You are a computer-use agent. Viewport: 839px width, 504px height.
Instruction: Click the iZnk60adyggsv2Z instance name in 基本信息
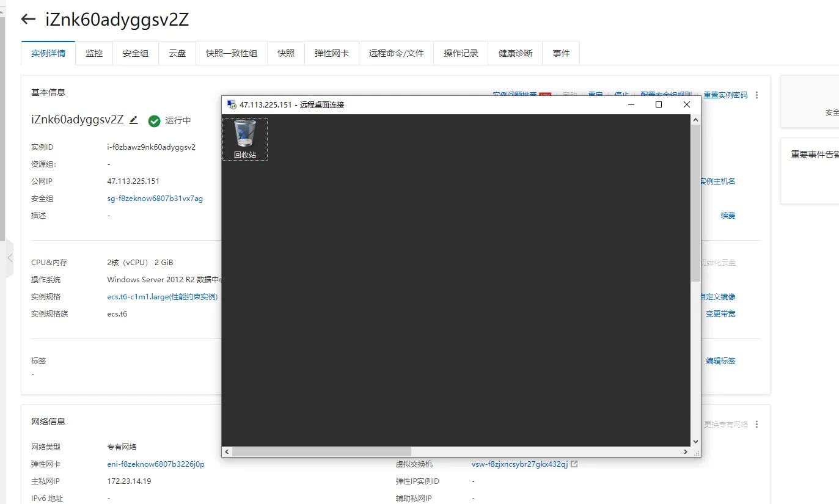(78, 120)
